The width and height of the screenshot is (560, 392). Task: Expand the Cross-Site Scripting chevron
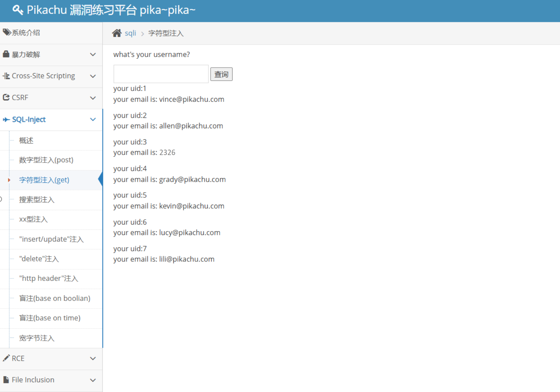[93, 76]
